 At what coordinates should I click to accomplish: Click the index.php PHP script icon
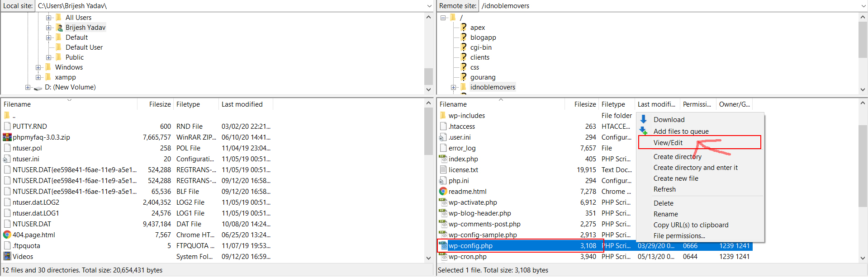coord(443,159)
